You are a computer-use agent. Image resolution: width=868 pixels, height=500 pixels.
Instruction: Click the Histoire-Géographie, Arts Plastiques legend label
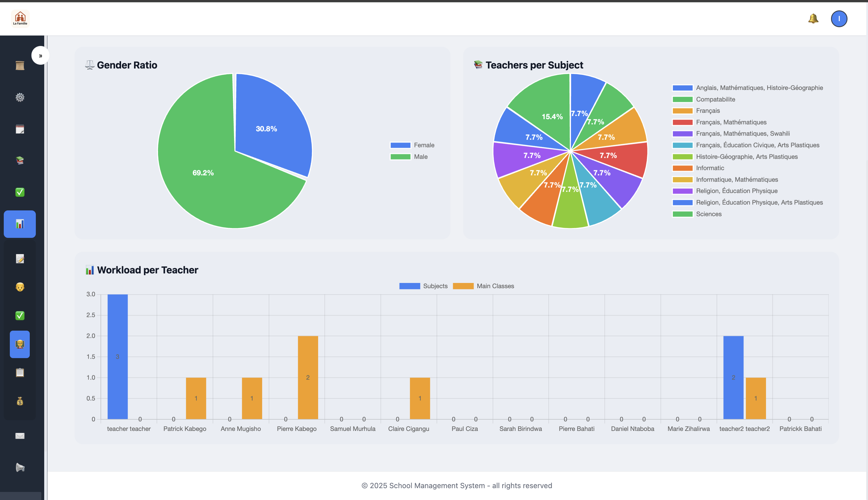pos(747,157)
